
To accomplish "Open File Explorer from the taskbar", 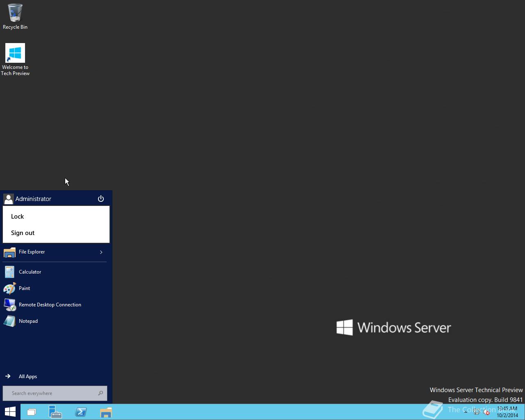I will pos(106,412).
